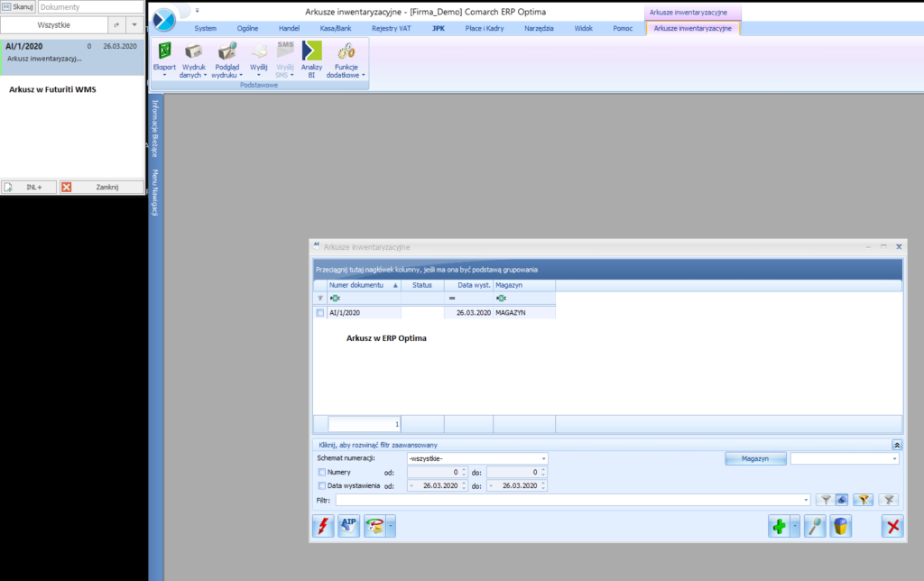Viewport: 924px width, 581px height.
Task: Click the Dokumenty search field
Action: [91, 7]
